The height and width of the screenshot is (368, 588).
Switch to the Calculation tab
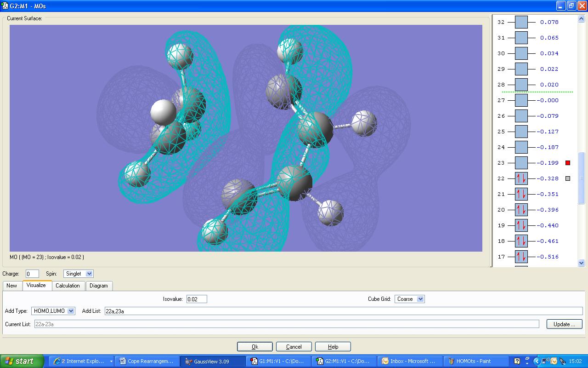(68, 286)
